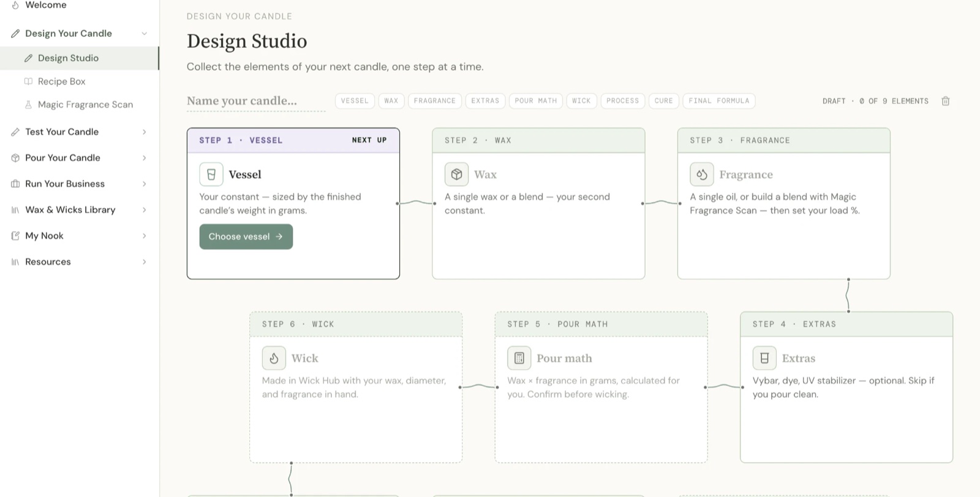Viewport: 980px width, 497px height.
Task: Select the EXTRAS element chip
Action: pos(485,101)
